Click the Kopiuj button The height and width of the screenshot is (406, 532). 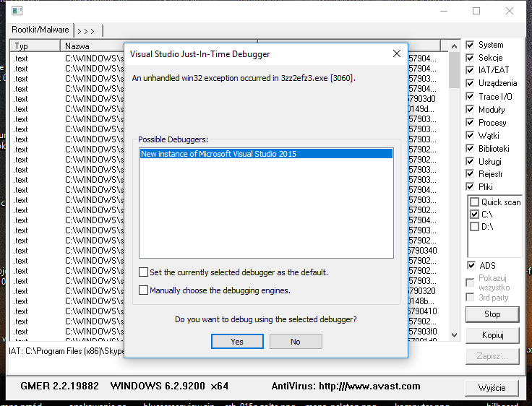492,335
